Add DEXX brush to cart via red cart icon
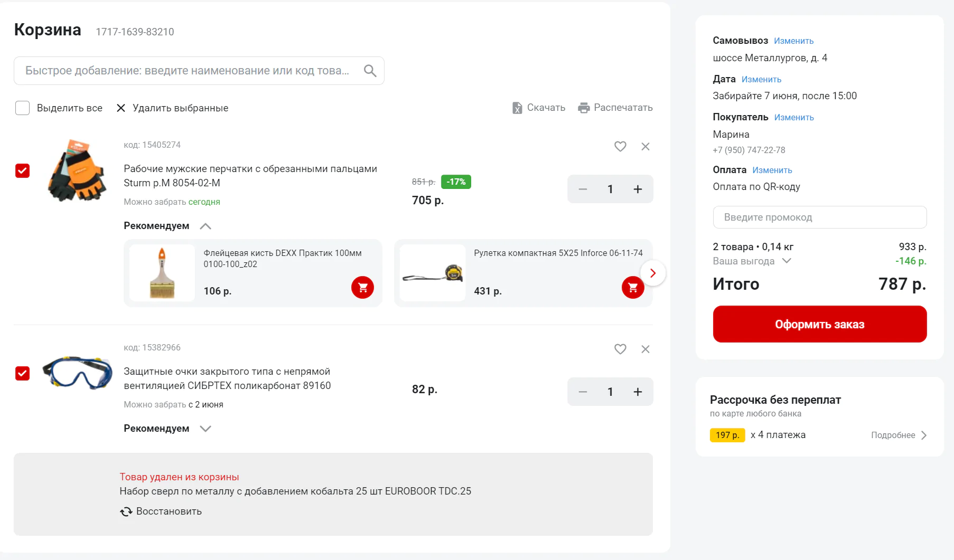 (x=362, y=288)
